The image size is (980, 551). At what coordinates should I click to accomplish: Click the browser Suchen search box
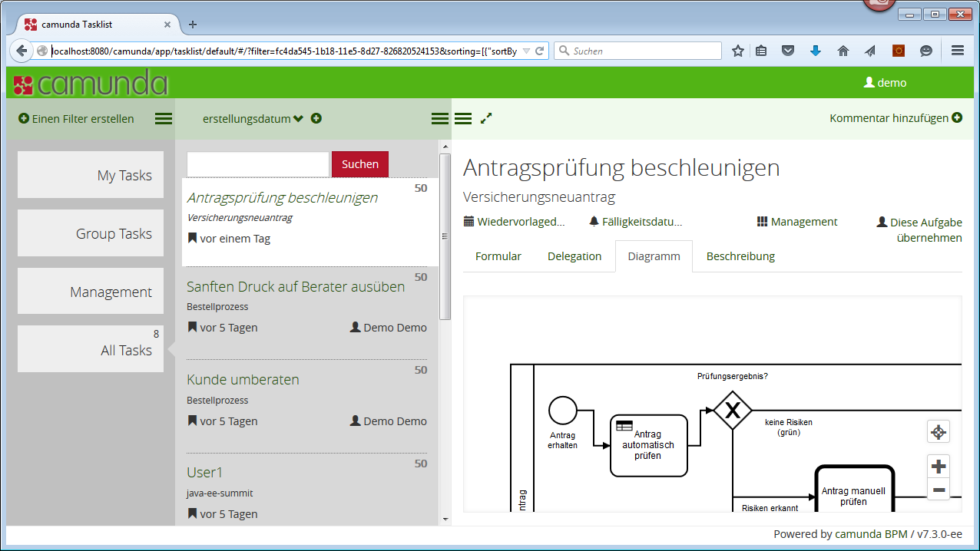tap(637, 51)
